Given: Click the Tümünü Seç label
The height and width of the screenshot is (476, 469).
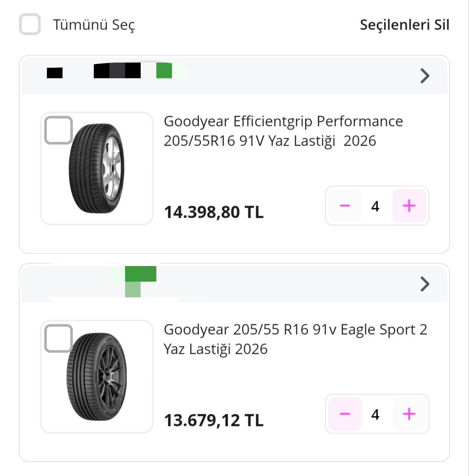Looking at the screenshot, I should coord(94,25).
